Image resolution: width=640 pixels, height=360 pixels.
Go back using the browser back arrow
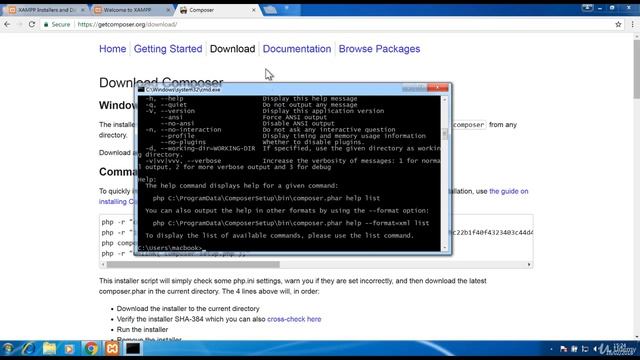point(7,24)
